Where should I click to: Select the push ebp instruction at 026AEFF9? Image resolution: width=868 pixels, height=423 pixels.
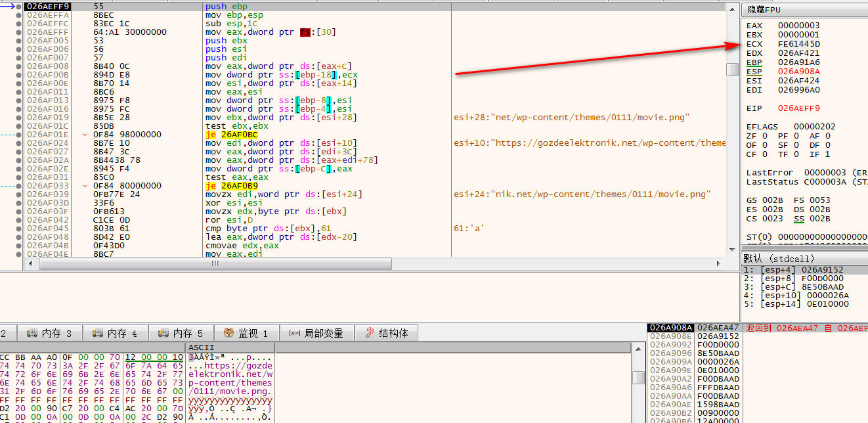(227, 7)
